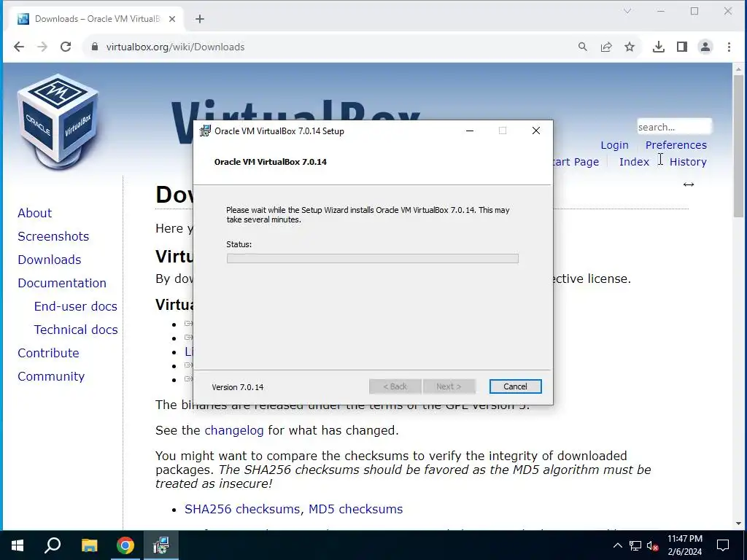This screenshot has width=747, height=560.
Task: Open the Chrome profile avatar
Action: [x=705, y=47]
